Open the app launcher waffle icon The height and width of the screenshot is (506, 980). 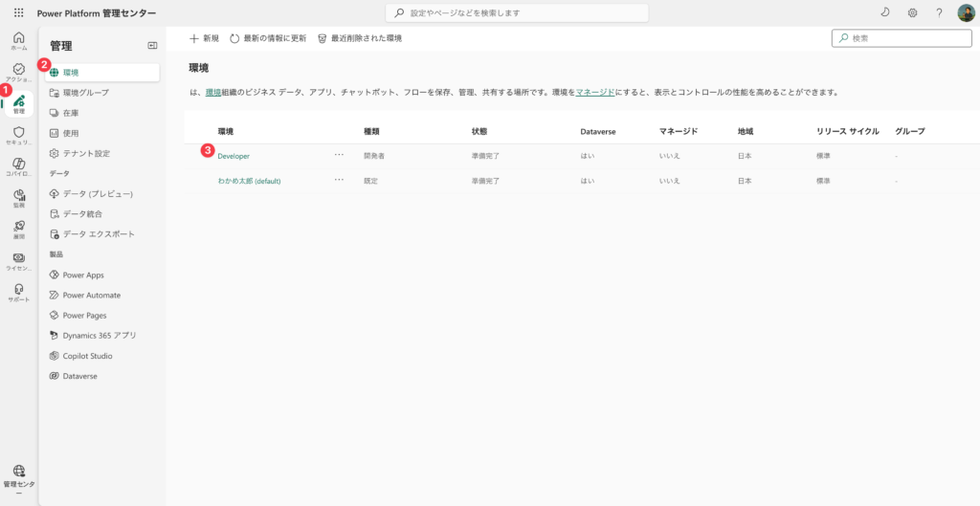click(x=18, y=12)
